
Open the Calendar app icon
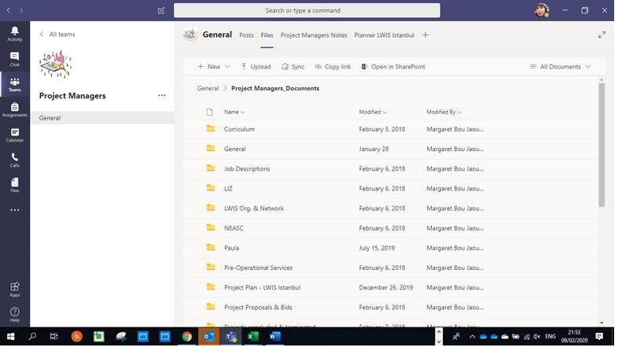coord(14,135)
